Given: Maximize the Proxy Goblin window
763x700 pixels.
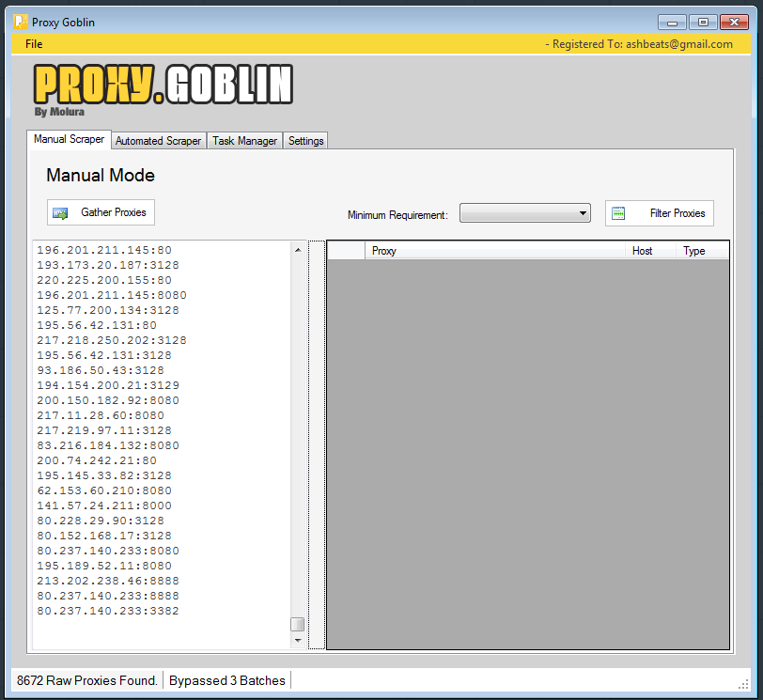Looking at the screenshot, I should [x=703, y=23].
